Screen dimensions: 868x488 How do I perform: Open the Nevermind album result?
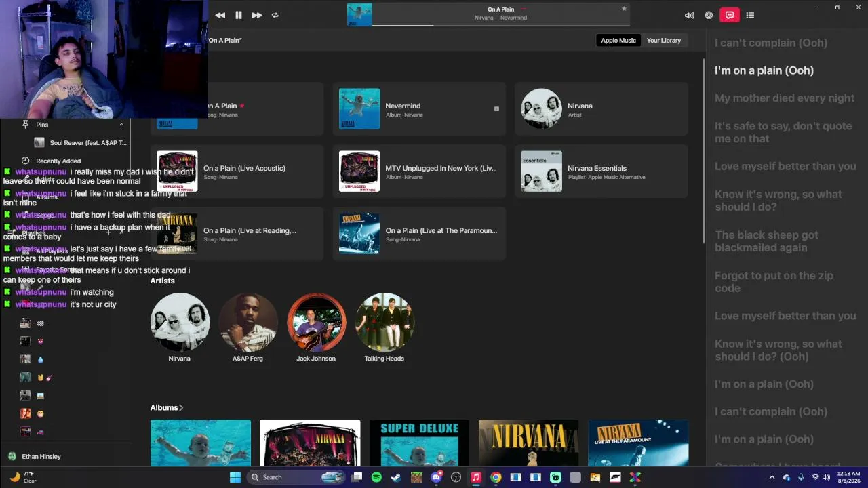[x=419, y=108]
